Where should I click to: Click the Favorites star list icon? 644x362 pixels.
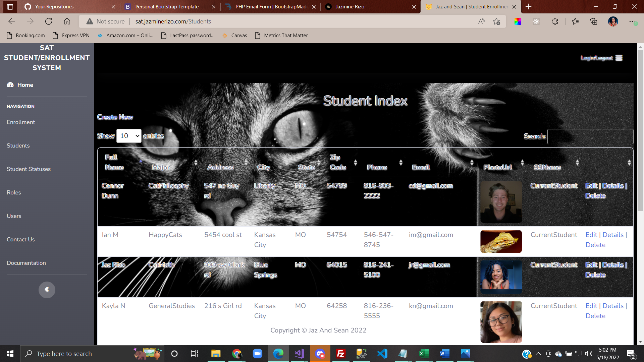(575, 21)
